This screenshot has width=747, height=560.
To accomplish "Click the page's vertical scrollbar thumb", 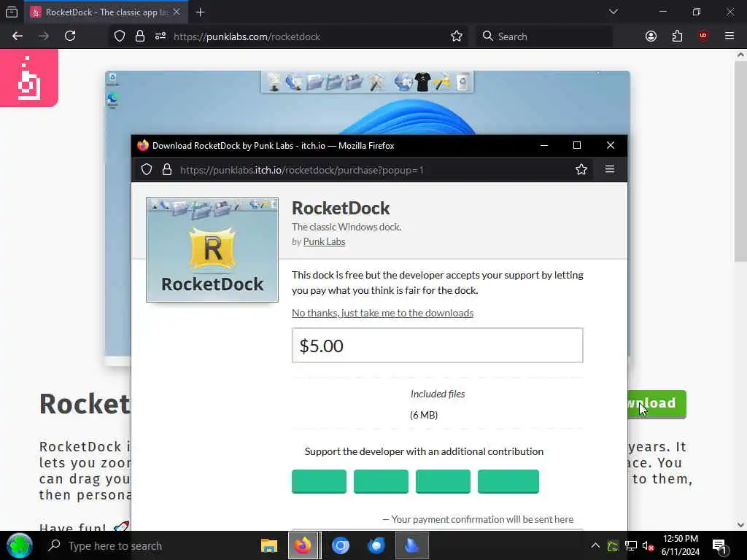I will point(740,160).
